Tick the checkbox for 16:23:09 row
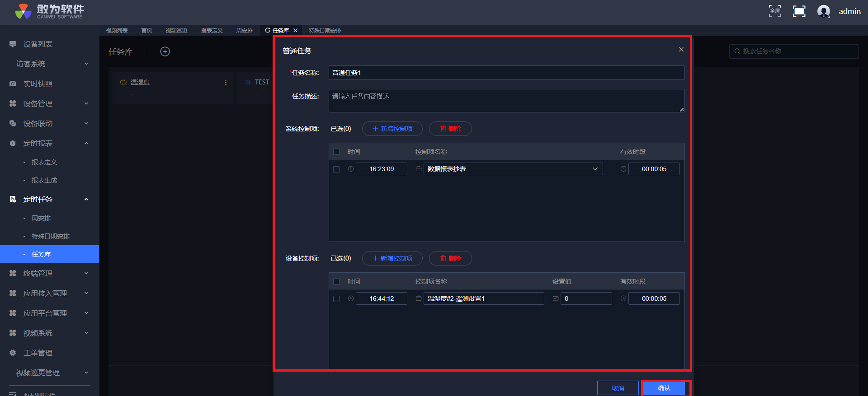 [x=336, y=169]
